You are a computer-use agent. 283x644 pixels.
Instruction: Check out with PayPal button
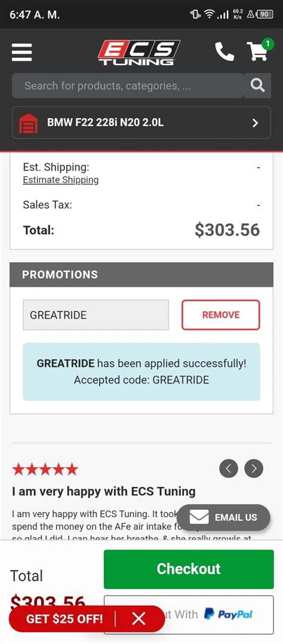coord(189,614)
